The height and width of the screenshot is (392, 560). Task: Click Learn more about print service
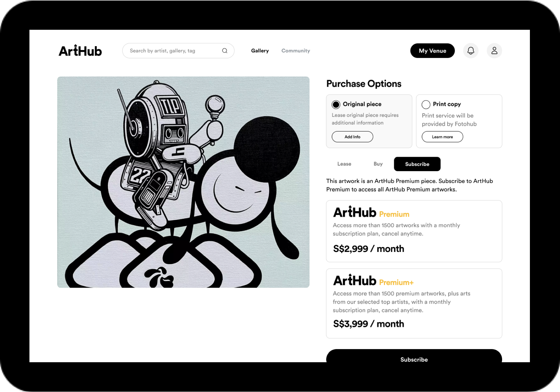(442, 137)
